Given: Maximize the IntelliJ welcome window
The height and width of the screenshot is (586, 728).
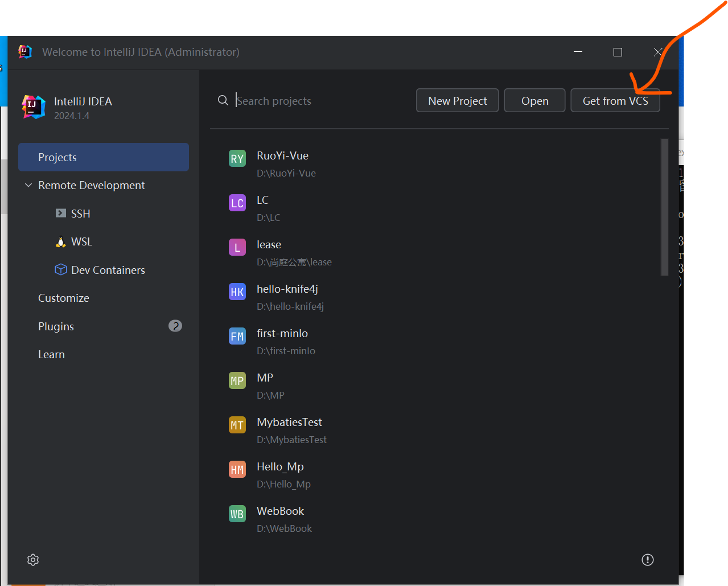Looking at the screenshot, I should click(618, 52).
